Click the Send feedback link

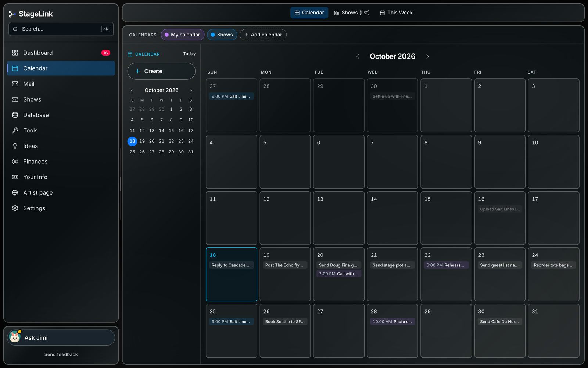point(61,354)
